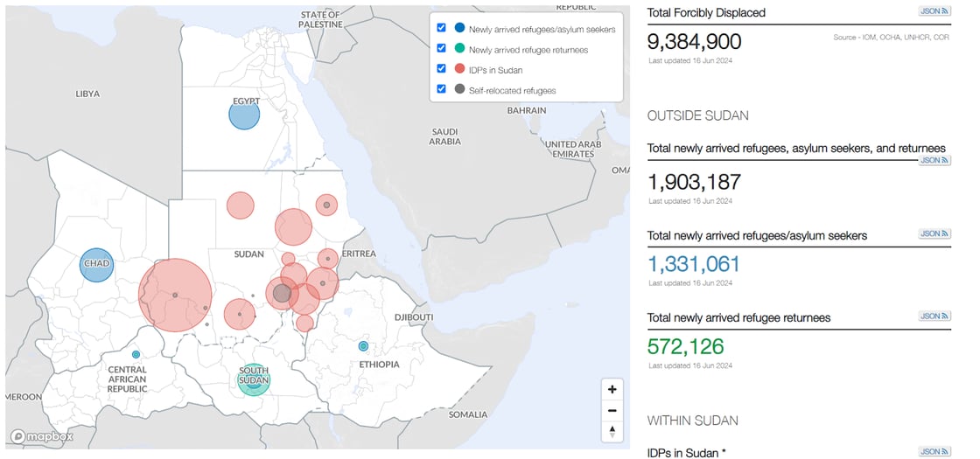Toggle Newly arrived refugee returnees checkbox
The image size is (980, 459).
click(x=441, y=49)
